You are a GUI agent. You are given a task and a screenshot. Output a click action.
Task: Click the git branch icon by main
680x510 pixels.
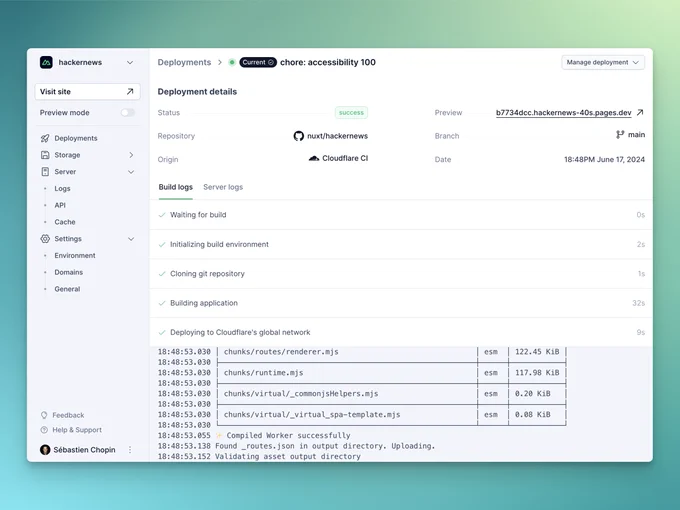pyautogui.click(x=620, y=135)
